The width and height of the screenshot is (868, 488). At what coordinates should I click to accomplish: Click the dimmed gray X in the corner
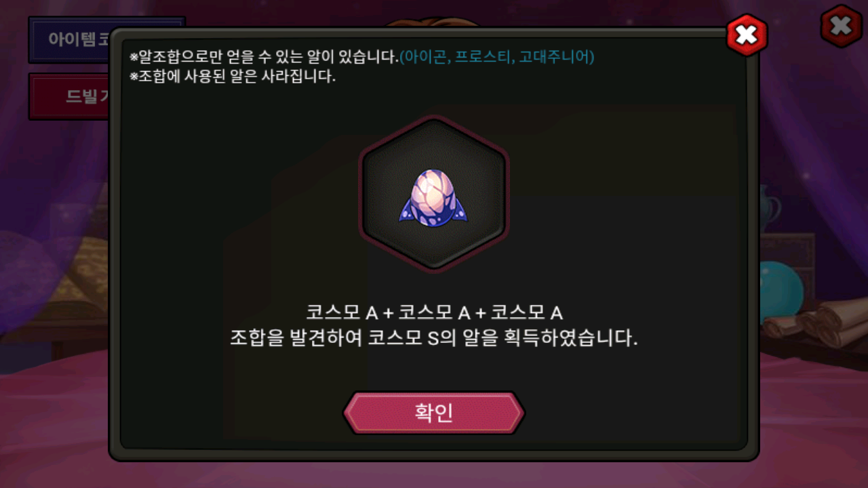(x=842, y=26)
